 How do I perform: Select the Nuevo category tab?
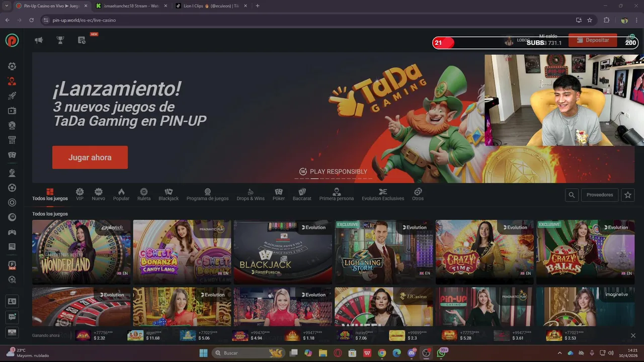pos(99,195)
